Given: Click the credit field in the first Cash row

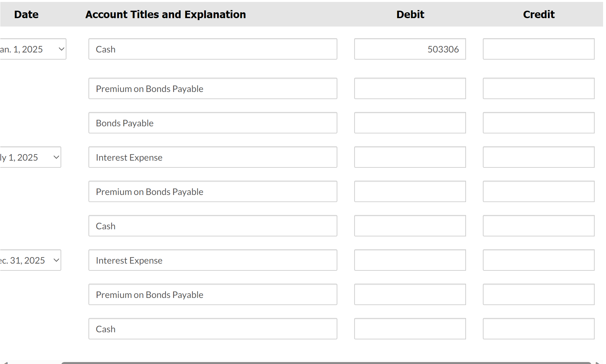Looking at the screenshot, I should (539, 49).
